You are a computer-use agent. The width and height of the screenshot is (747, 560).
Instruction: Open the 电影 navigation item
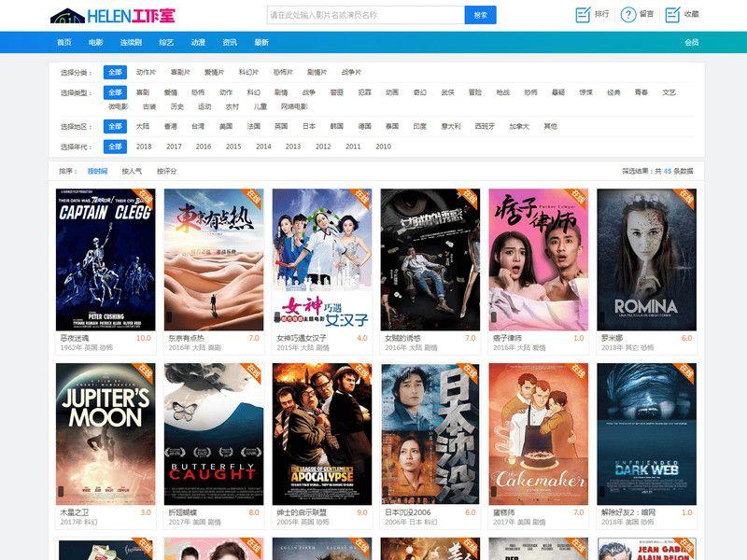point(96,42)
